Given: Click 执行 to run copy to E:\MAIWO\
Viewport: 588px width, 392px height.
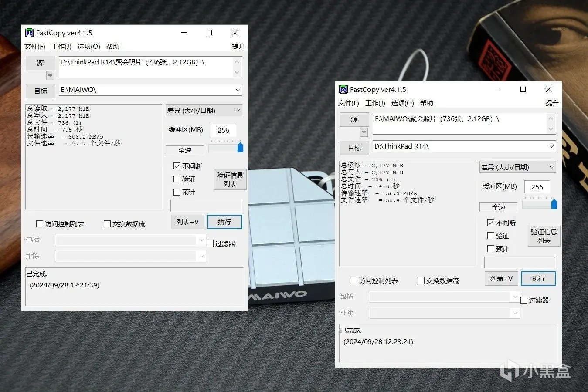Looking at the screenshot, I should pyautogui.click(x=224, y=222).
